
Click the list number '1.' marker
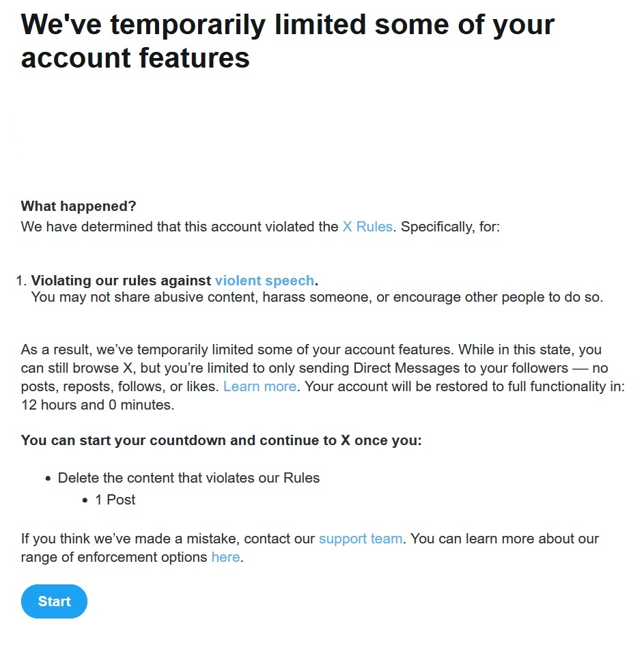point(21,281)
